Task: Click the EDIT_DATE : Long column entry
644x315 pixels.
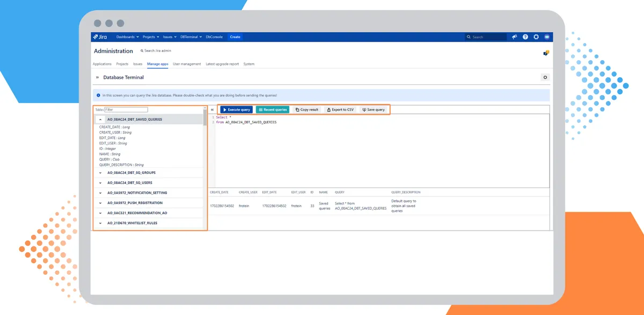Action: (112, 138)
